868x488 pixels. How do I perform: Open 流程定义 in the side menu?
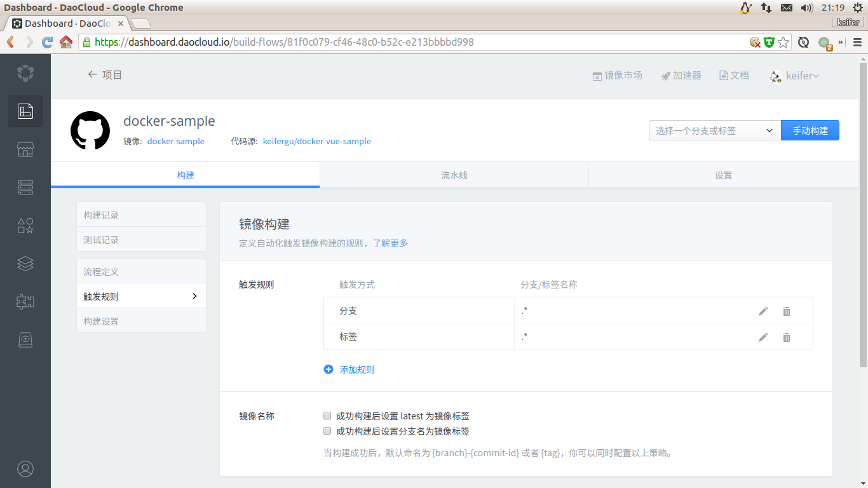pyautogui.click(x=141, y=271)
